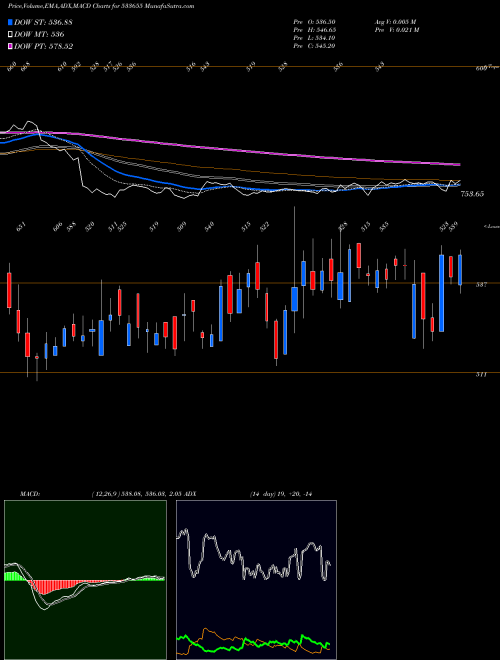The image size is (500, 660).
Task: Click the 537 price level label
Action: tap(481, 285)
